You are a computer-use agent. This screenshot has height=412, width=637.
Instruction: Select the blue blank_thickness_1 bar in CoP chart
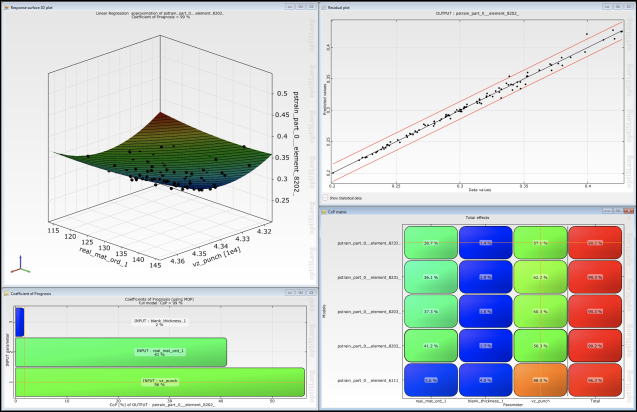click(x=20, y=322)
